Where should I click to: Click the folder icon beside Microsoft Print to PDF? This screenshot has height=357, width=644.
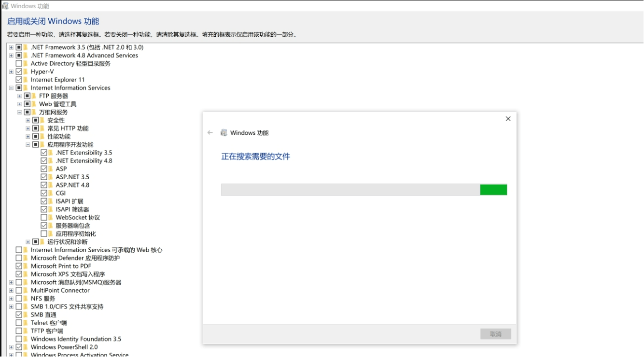click(x=27, y=266)
